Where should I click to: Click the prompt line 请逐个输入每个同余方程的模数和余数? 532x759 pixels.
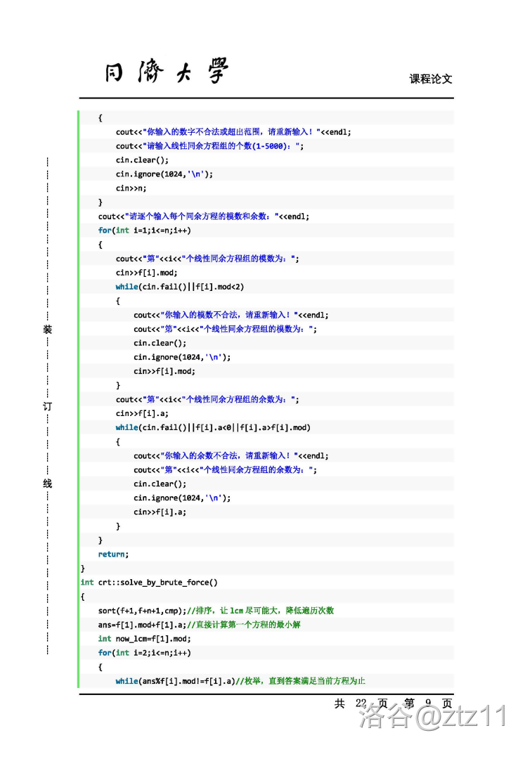[x=203, y=216]
